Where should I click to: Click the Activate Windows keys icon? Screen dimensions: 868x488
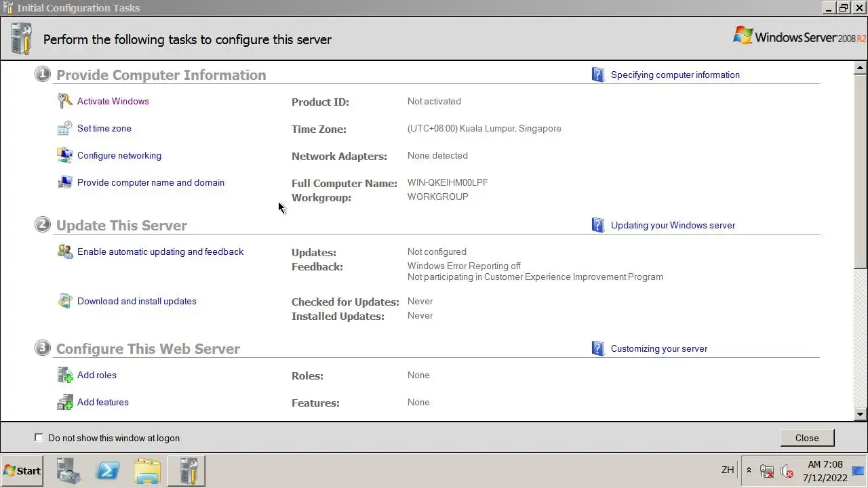[64, 101]
